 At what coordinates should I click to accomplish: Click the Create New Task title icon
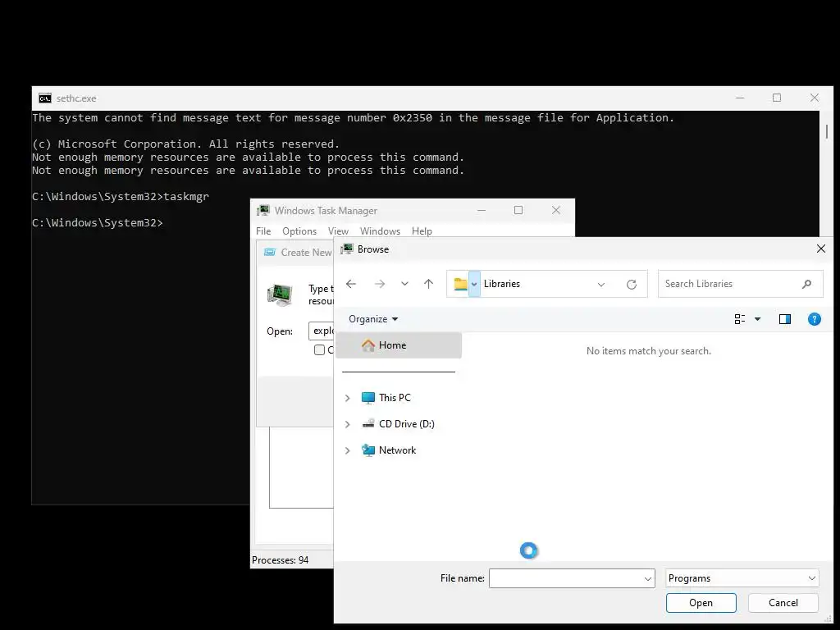pos(270,253)
